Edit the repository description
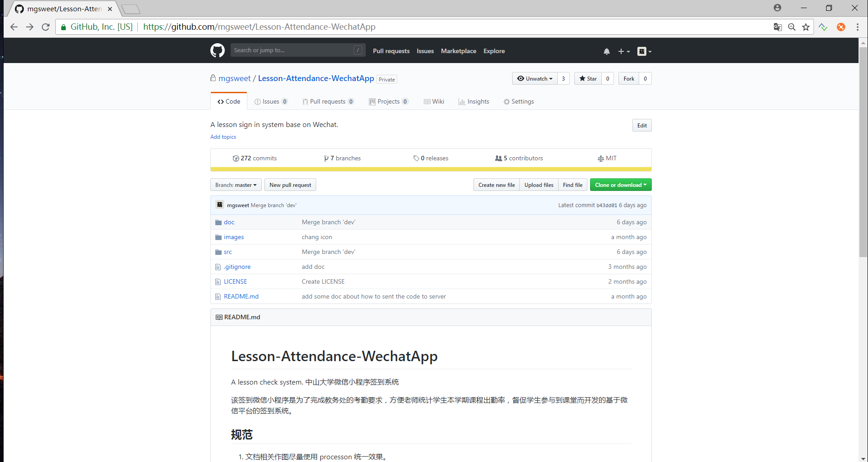 click(x=642, y=125)
